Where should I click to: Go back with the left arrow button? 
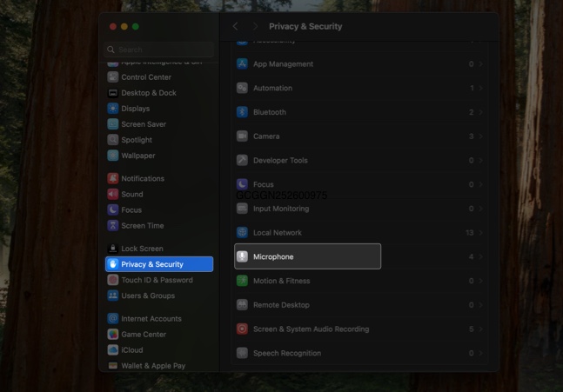coord(236,26)
